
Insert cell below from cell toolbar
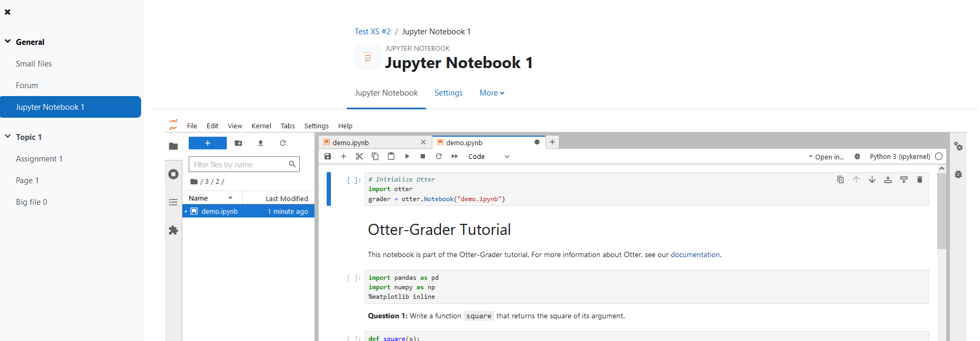904,179
